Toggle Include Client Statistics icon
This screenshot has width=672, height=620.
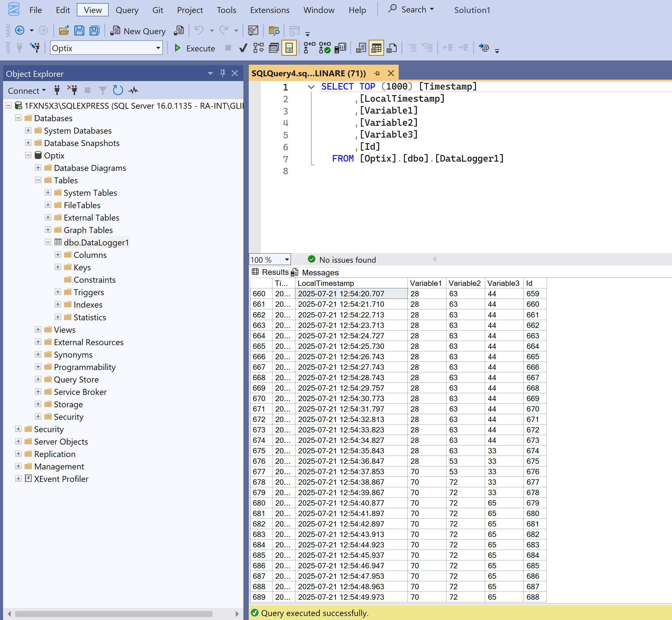click(340, 48)
